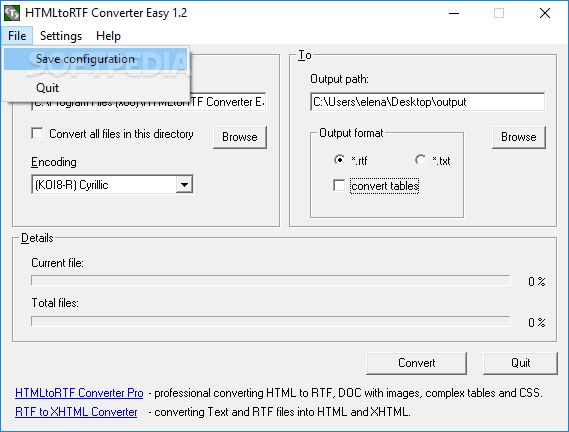Select the *.rtf output format
The image size is (569, 432).
pyautogui.click(x=339, y=160)
